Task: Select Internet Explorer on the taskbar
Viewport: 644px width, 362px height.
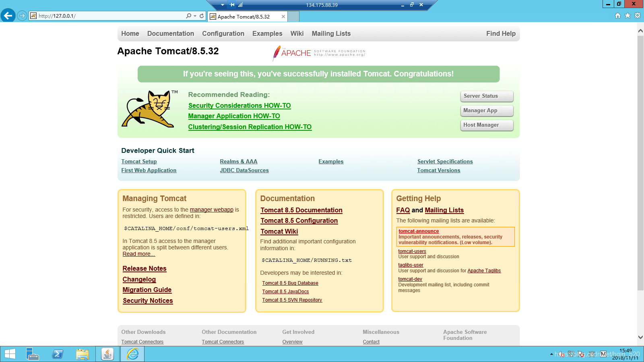Action: [x=132, y=354]
